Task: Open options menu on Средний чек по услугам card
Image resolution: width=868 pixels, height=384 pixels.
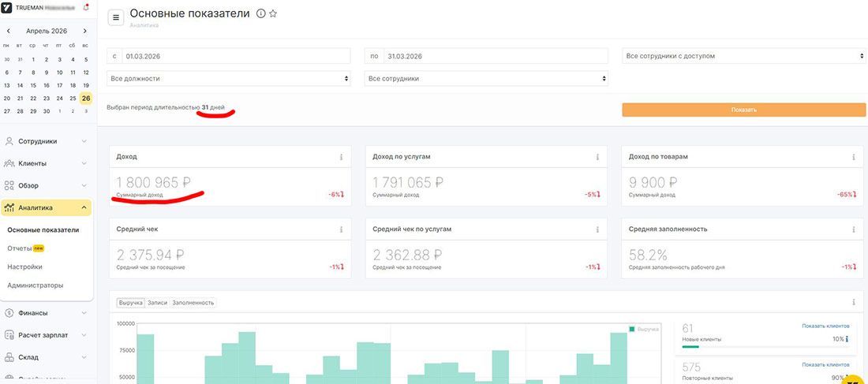Action: (597, 229)
